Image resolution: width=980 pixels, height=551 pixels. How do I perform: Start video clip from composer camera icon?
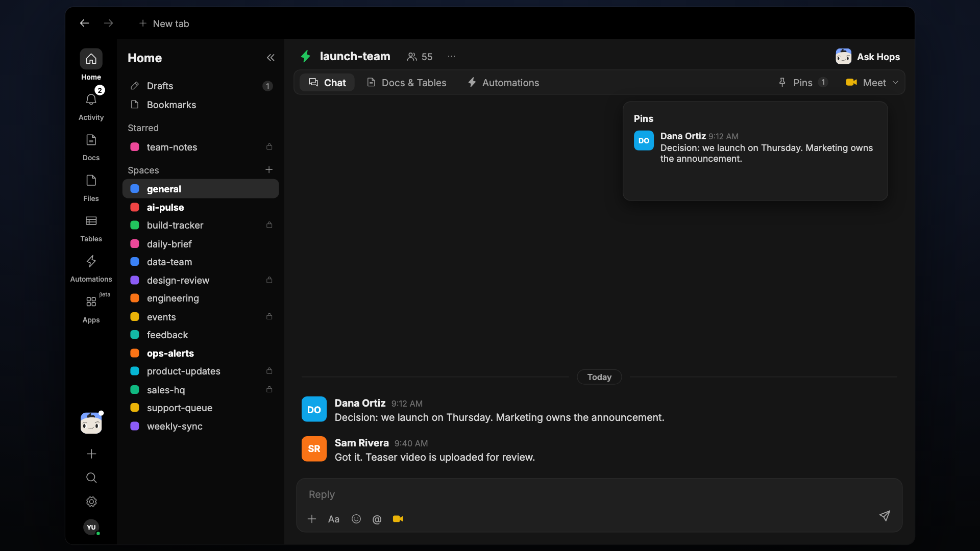click(398, 519)
